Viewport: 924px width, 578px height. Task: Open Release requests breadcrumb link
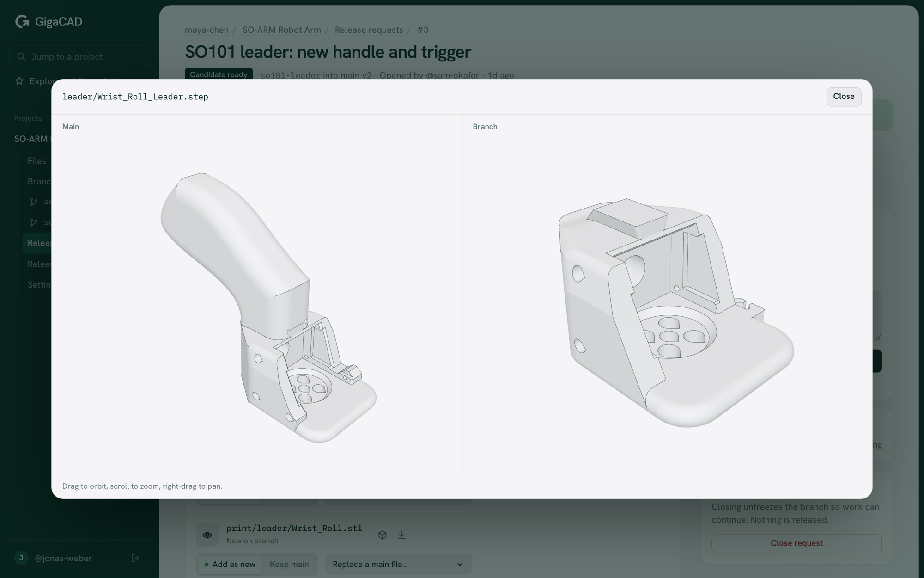point(369,30)
